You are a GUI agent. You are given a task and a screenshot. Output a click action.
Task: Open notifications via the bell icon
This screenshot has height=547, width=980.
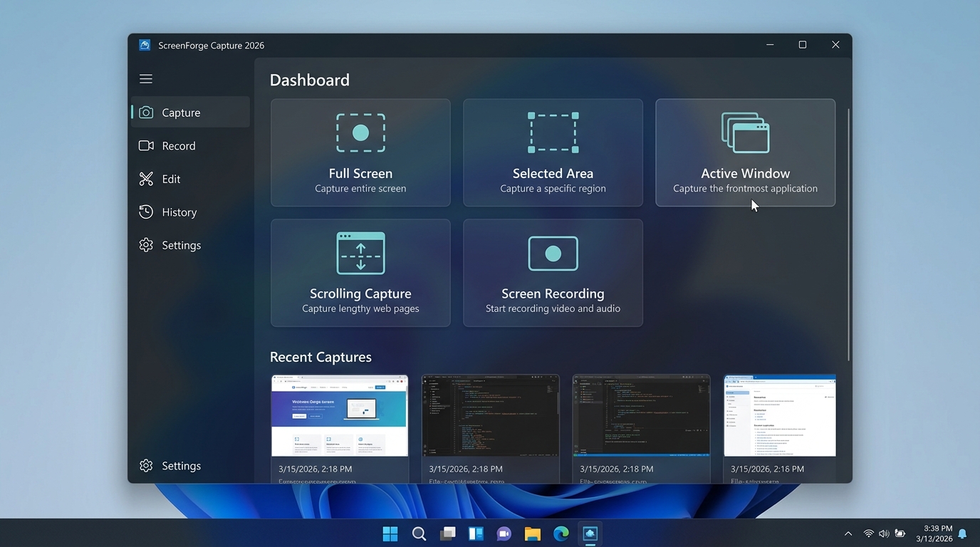pos(963,533)
